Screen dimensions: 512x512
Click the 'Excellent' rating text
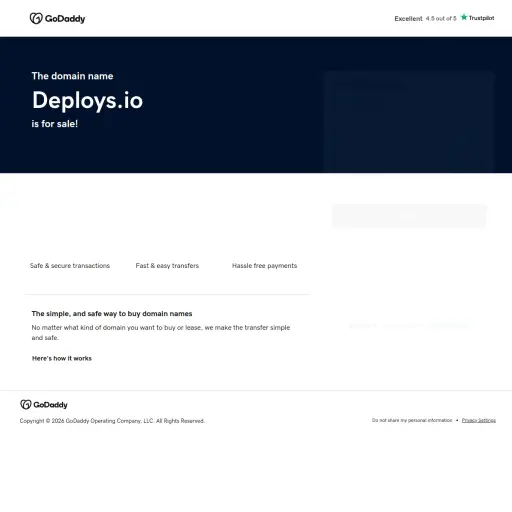(x=408, y=19)
